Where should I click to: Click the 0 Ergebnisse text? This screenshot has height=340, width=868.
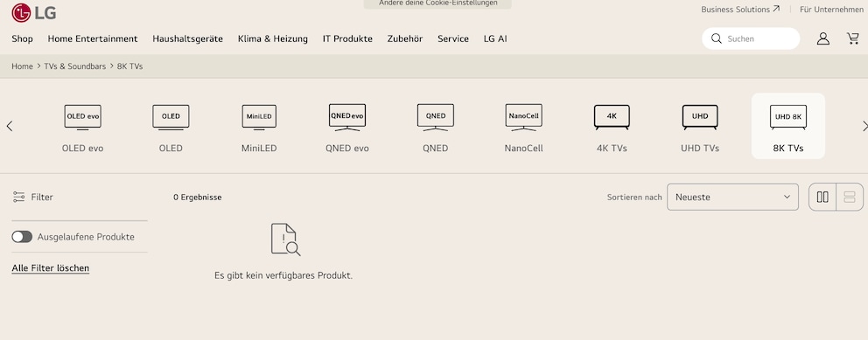(198, 198)
